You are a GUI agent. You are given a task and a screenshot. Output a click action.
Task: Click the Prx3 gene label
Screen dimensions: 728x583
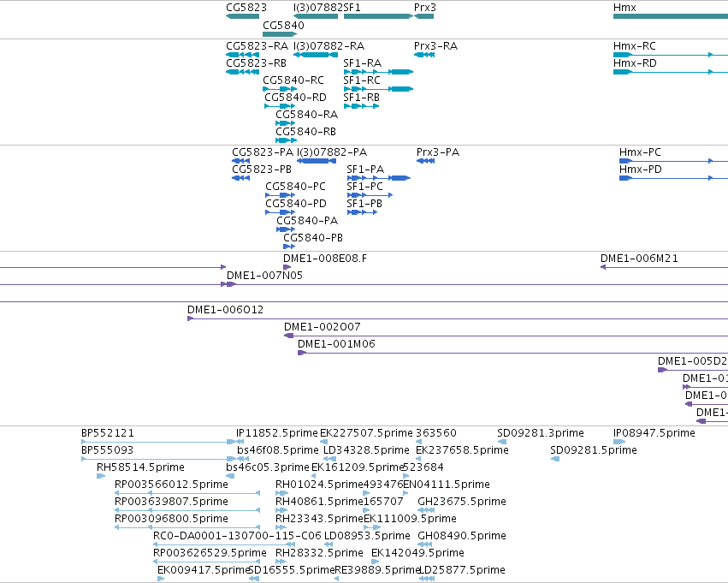[425, 8]
